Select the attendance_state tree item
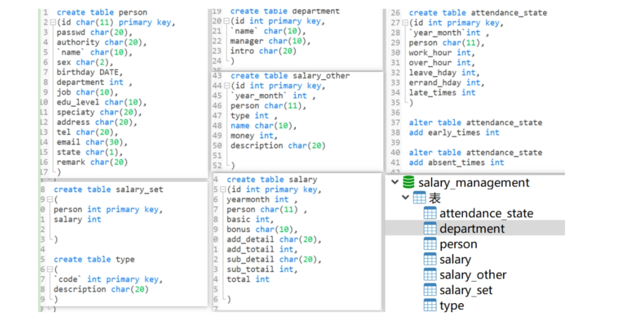This screenshot has width=644, height=329. (x=486, y=213)
